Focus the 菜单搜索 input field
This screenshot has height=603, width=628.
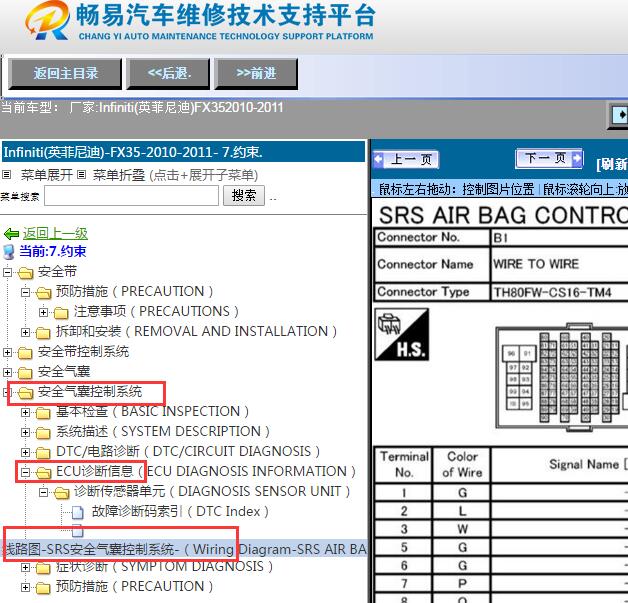pyautogui.click(x=131, y=196)
